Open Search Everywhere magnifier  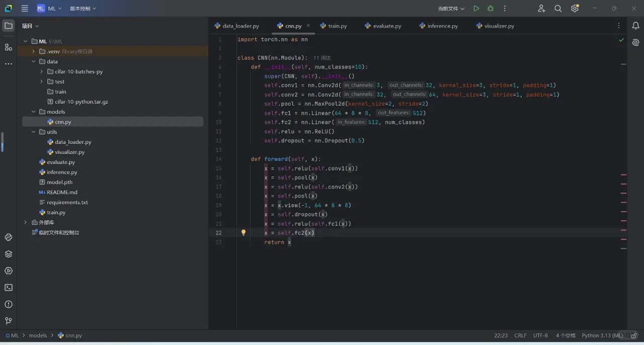click(x=558, y=9)
